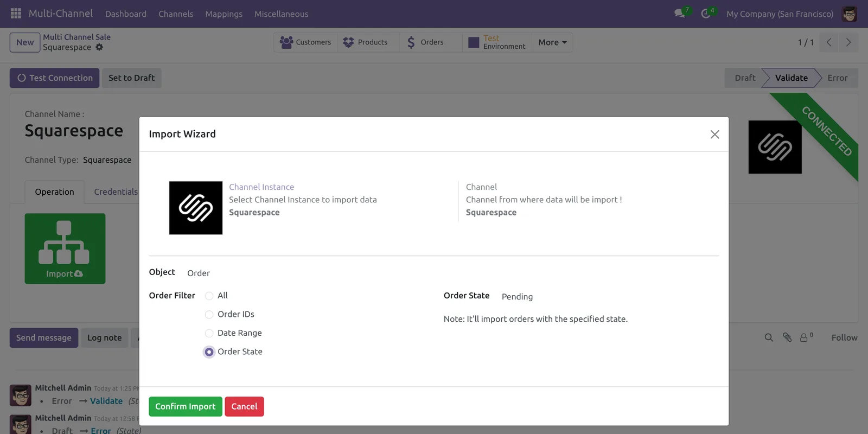Click the Error link in chatter log
Viewport: 868px width, 434px height.
[x=101, y=431]
